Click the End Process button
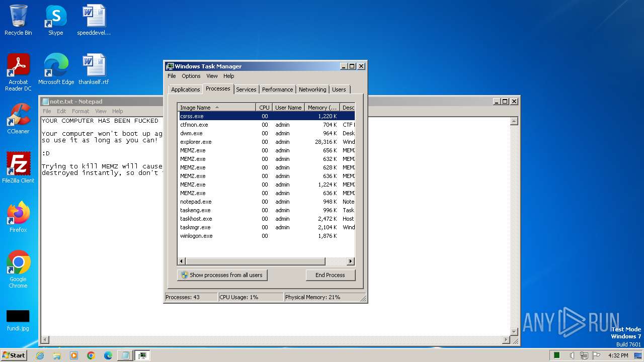The height and width of the screenshot is (362, 644). 330,275
